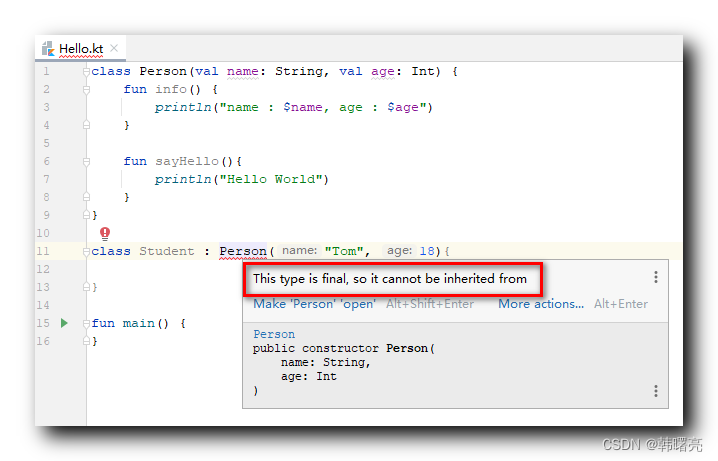Click the Kotlin file icon on Hello.kt tab

click(x=48, y=49)
